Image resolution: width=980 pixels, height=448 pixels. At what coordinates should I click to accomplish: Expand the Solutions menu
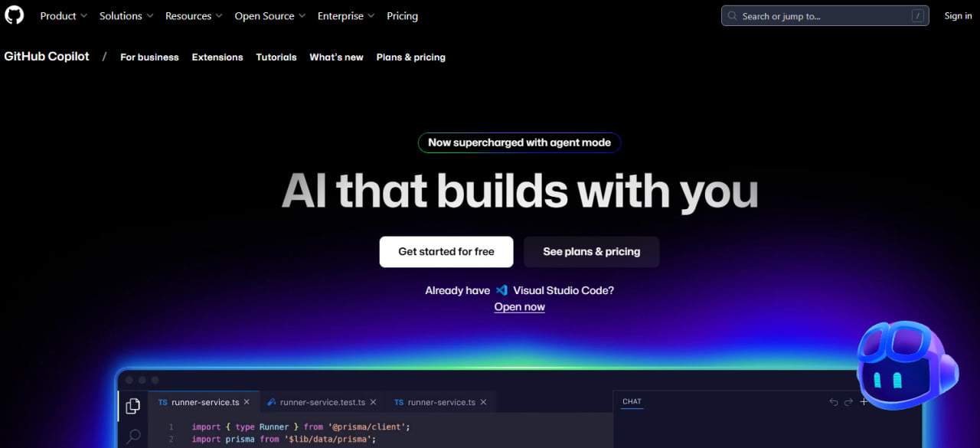pos(126,16)
